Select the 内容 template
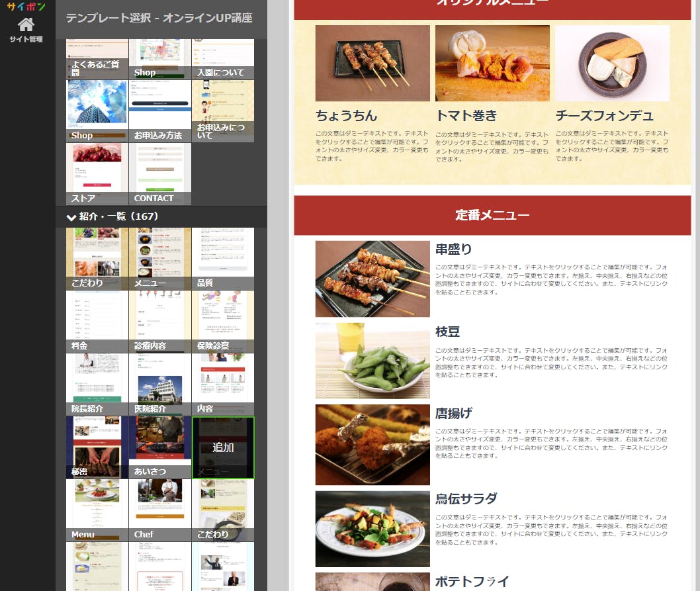Image resolution: width=700 pixels, height=591 pixels. (x=223, y=385)
